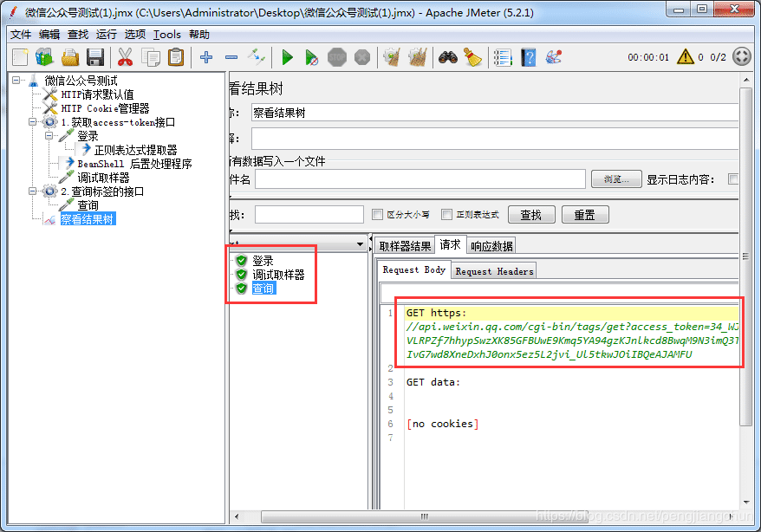Image resolution: width=761 pixels, height=532 pixels.
Task: Click the Copy icon in toolbar
Action: pyautogui.click(x=151, y=57)
